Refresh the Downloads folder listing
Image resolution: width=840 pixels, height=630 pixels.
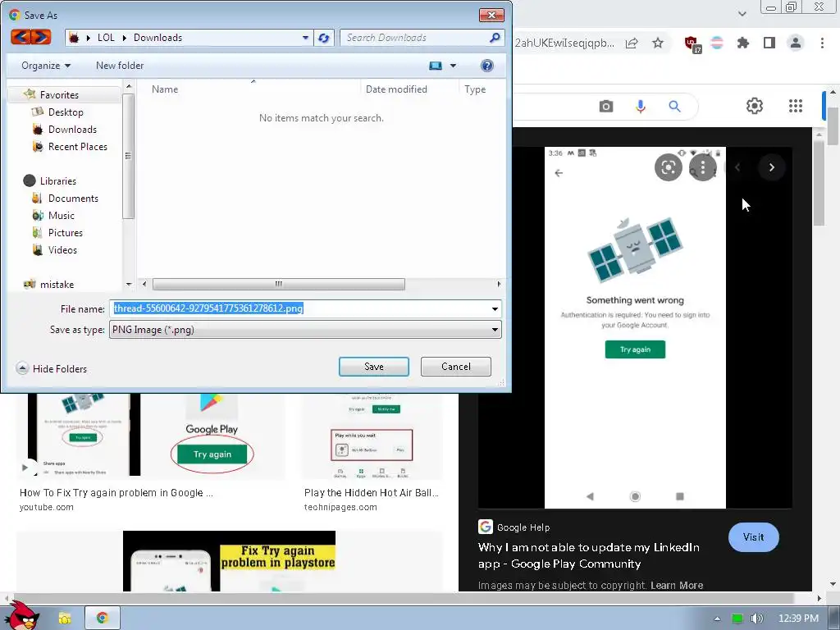[x=323, y=38]
